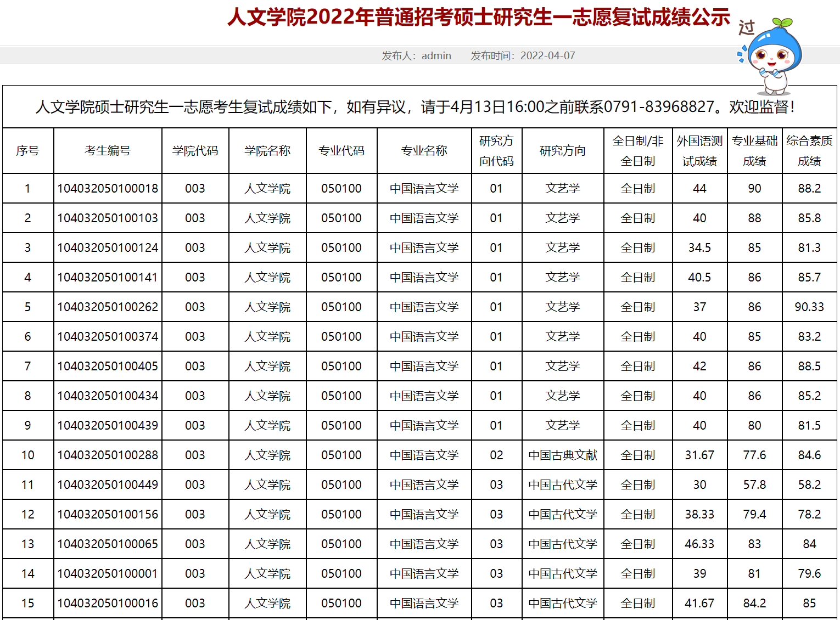
Task: Click the blue mascot character icon
Action: point(770,56)
